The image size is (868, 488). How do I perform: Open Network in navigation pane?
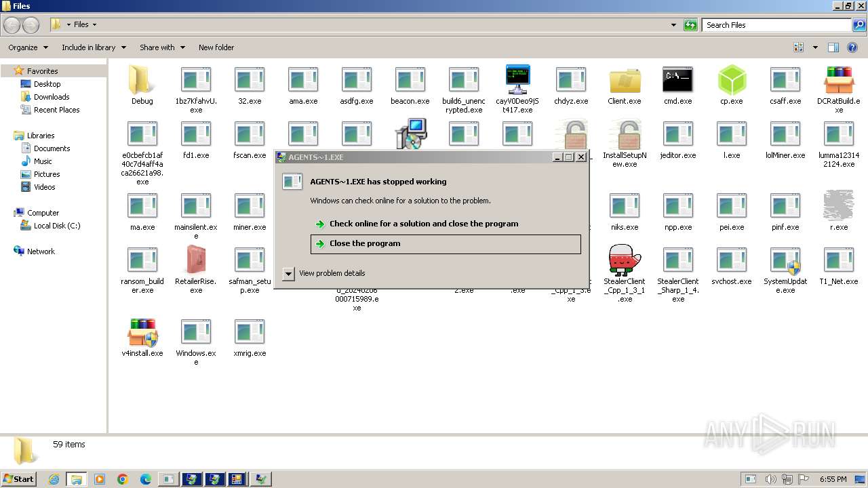click(41, 251)
